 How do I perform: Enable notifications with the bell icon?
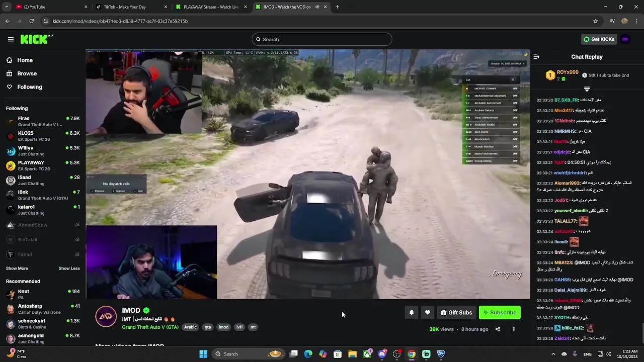[x=411, y=312]
